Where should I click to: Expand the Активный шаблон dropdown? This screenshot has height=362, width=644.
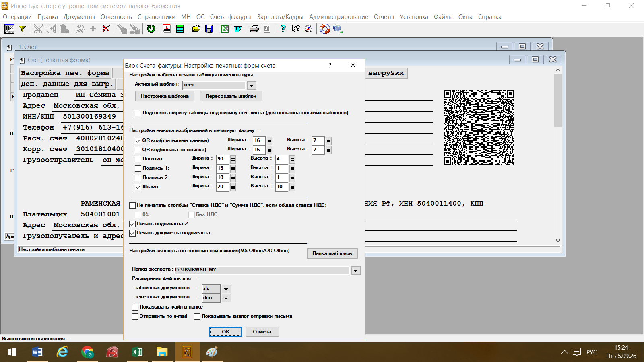tap(252, 86)
